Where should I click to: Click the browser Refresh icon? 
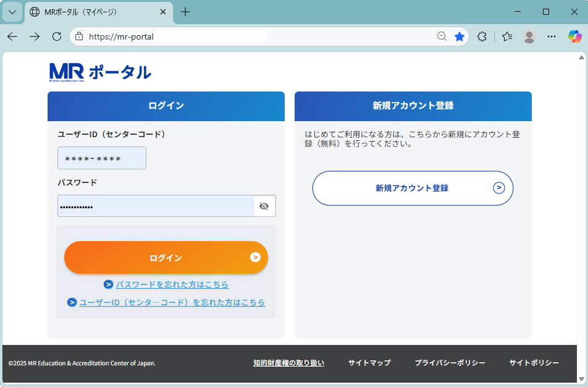57,36
